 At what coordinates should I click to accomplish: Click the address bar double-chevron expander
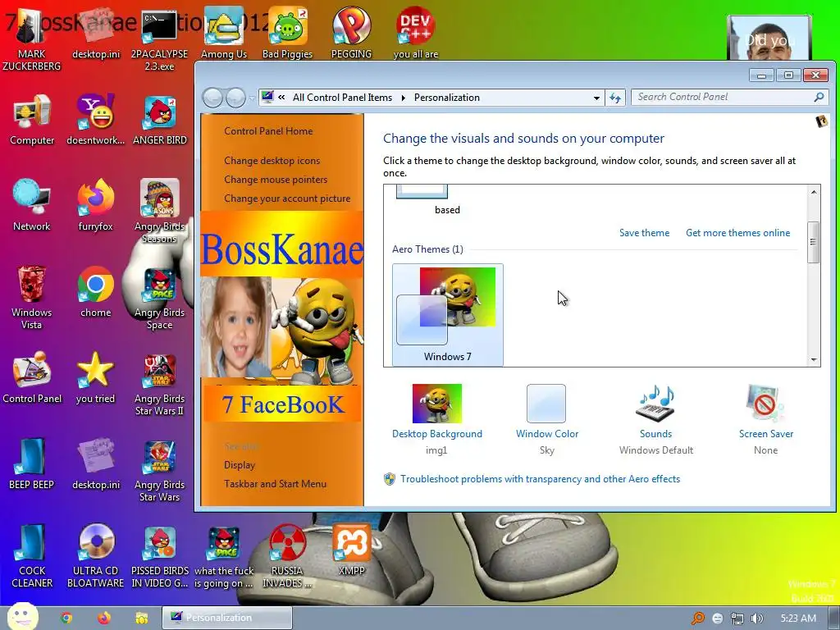coord(281,98)
